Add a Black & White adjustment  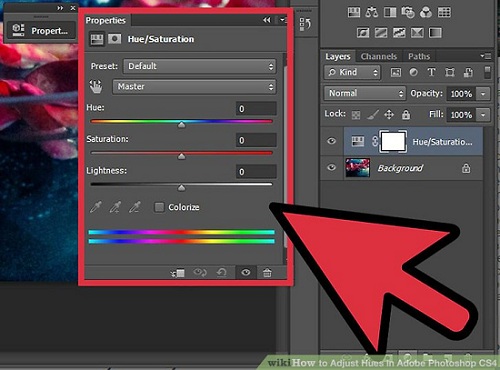[x=390, y=13]
